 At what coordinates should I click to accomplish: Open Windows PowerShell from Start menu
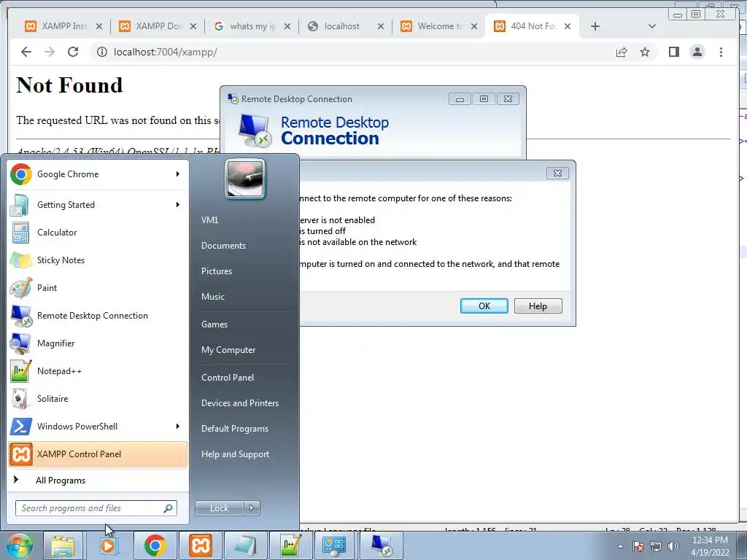[x=98, y=426]
